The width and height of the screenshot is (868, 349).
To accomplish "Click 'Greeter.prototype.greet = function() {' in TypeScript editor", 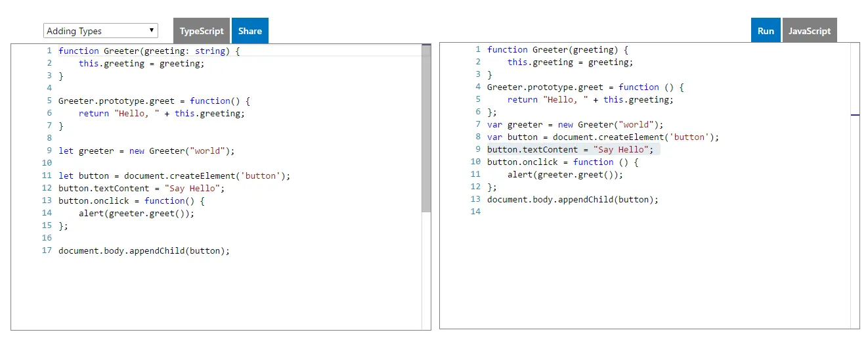I will (154, 101).
